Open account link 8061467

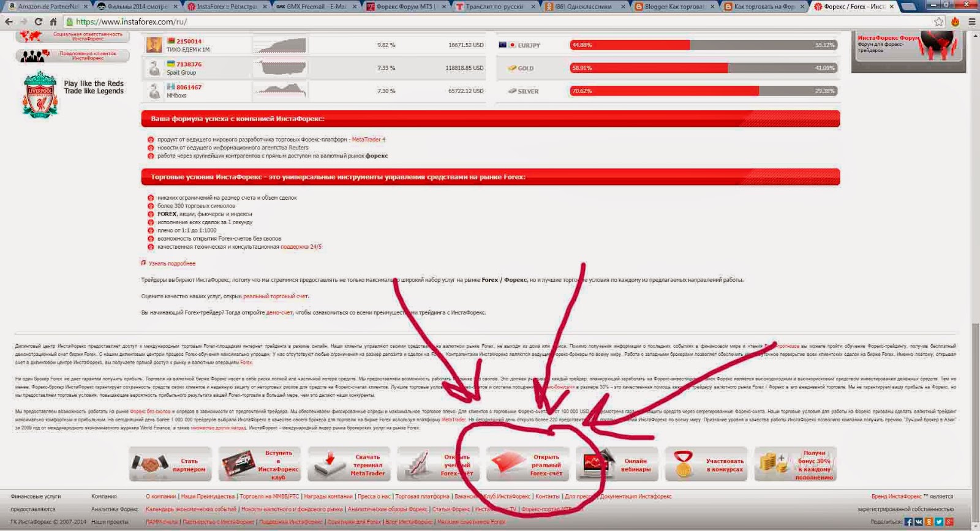click(x=189, y=87)
